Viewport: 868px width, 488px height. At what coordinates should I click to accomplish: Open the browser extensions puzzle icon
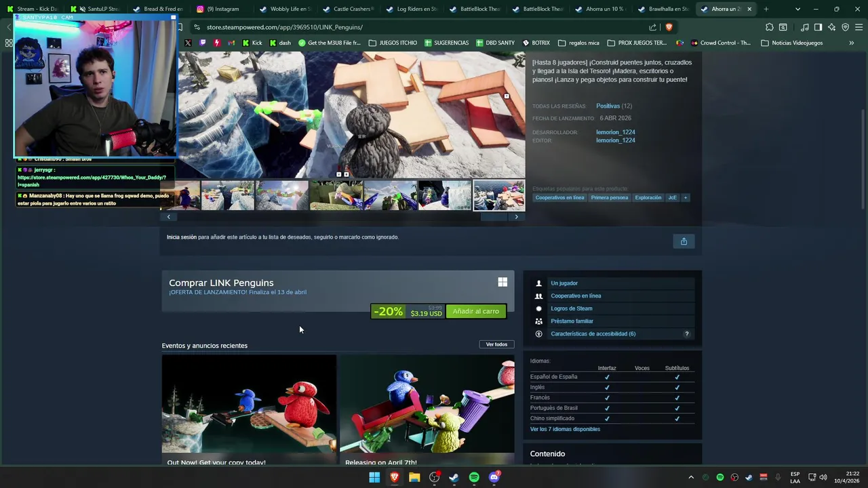(769, 27)
